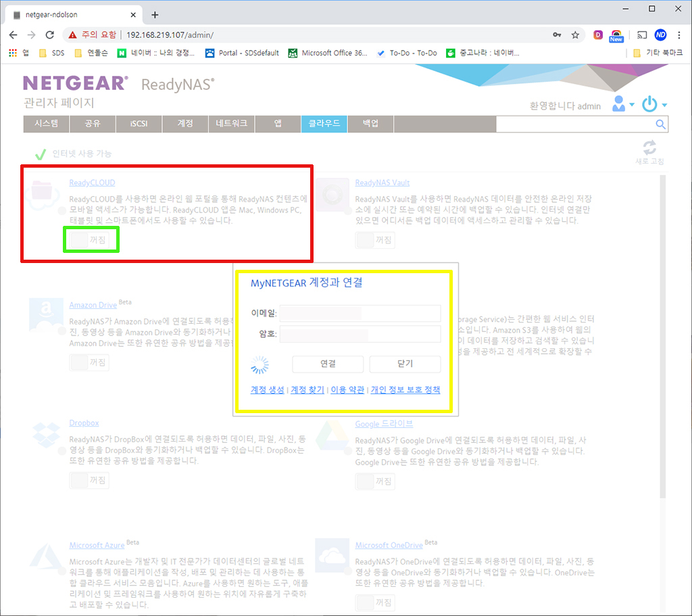This screenshot has width=692, height=616.
Task: Click the security warning triangle icon
Action: 72,35
